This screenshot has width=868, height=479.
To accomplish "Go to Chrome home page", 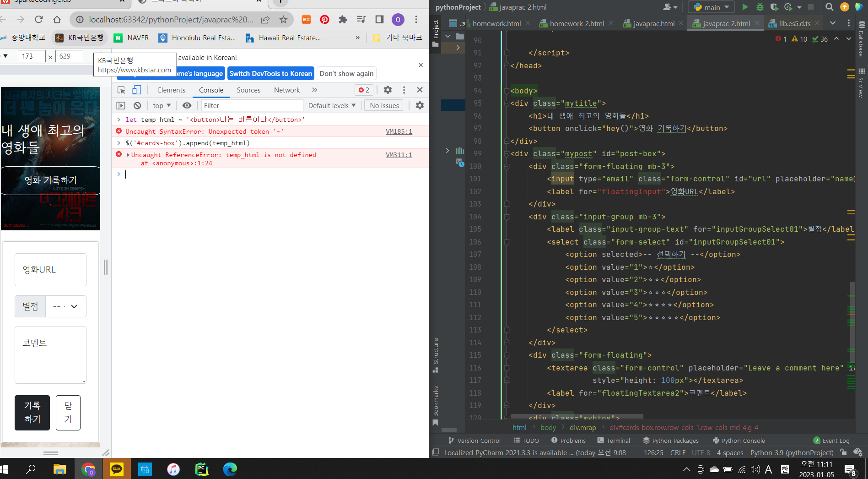I will point(57,19).
